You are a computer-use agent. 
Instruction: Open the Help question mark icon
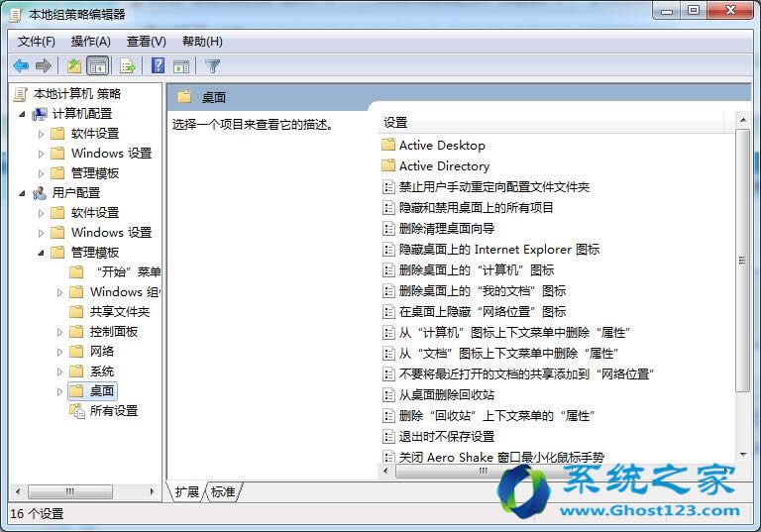pos(159,65)
